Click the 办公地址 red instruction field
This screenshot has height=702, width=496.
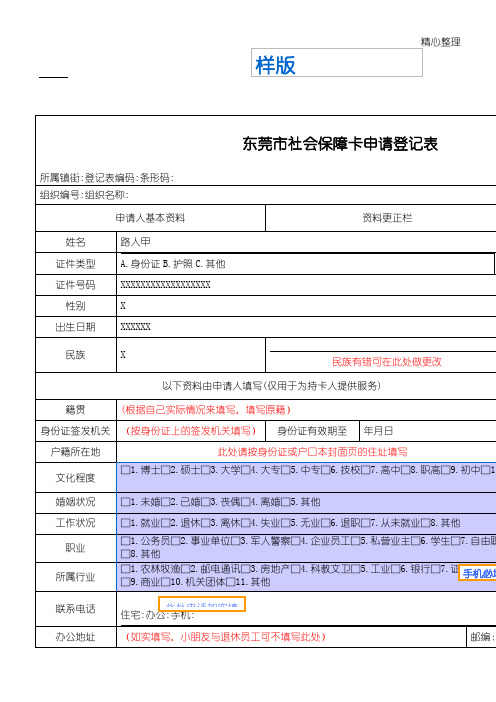[x=225, y=637]
